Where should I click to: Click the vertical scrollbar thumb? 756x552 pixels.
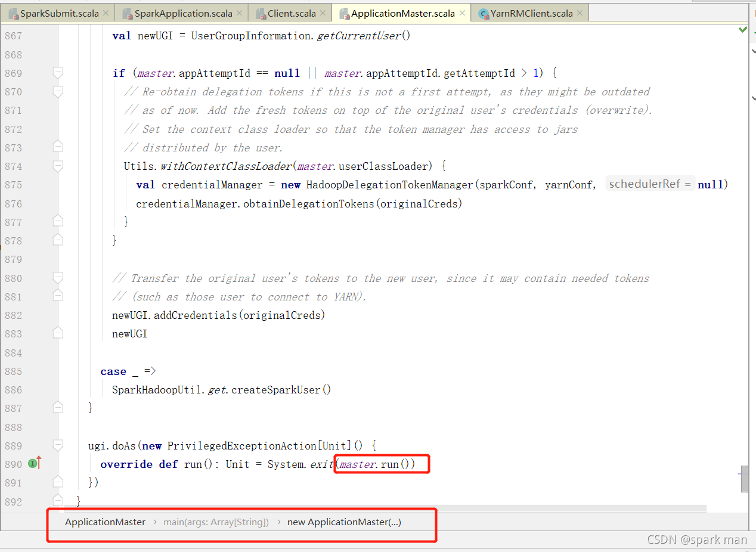click(745, 479)
